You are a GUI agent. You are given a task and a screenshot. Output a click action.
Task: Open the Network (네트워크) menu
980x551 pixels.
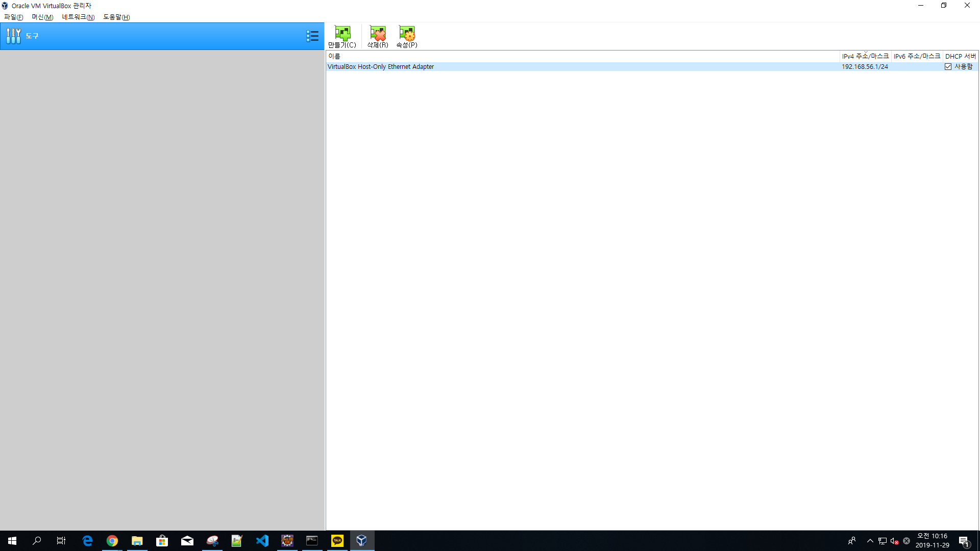pyautogui.click(x=78, y=17)
